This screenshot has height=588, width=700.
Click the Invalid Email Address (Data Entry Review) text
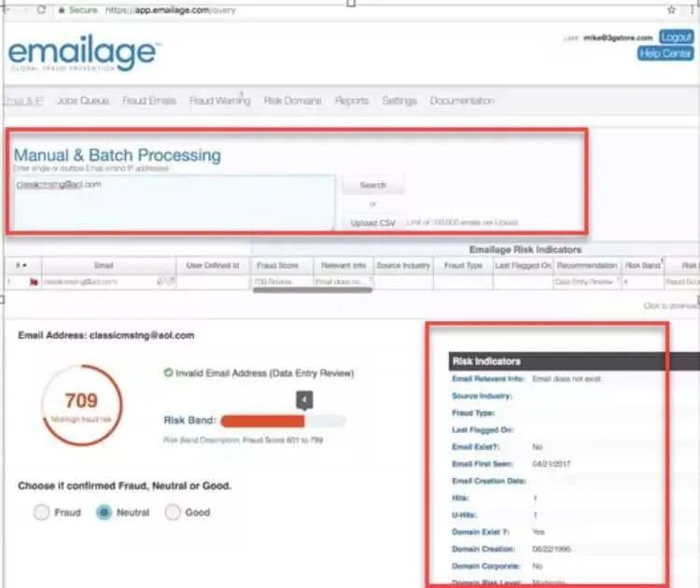(x=265, y=372)
